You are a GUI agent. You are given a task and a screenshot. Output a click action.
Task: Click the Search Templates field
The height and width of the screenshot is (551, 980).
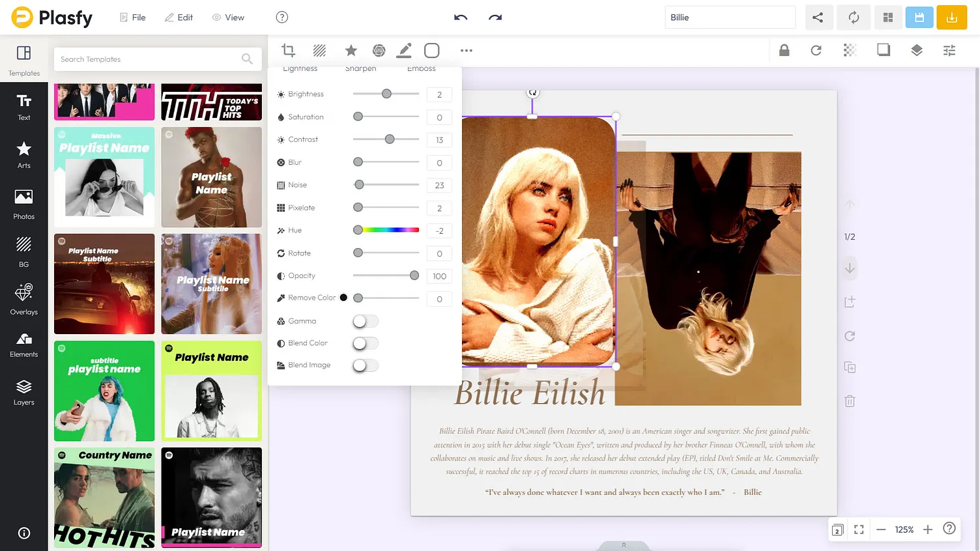(150, 59)
